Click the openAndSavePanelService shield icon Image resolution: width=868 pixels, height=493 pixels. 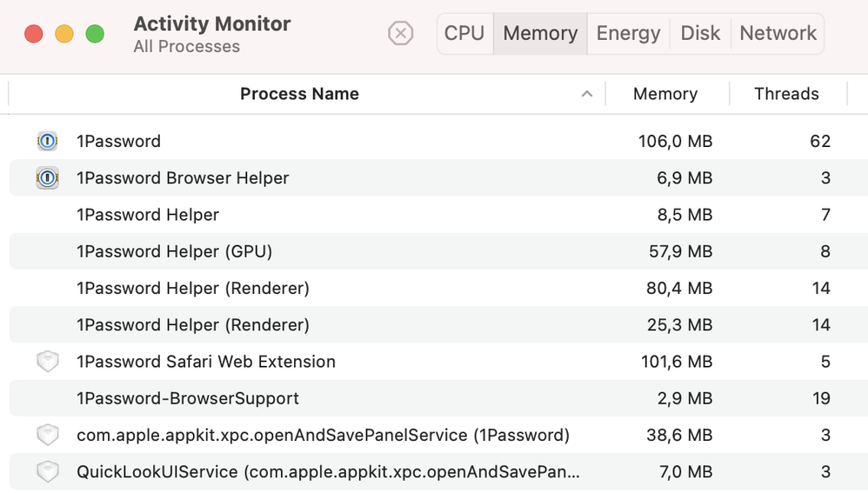coord(47,435)
